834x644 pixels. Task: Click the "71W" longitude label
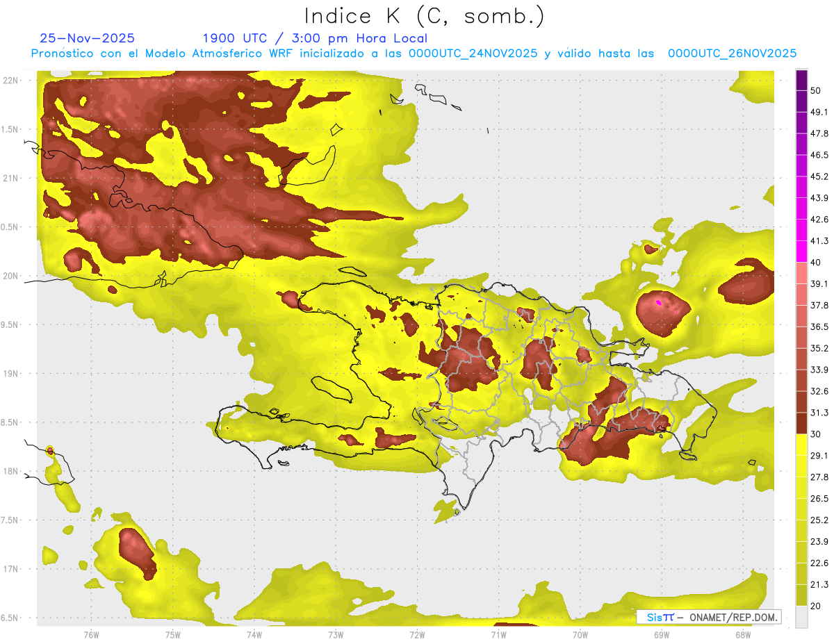click(x=498, y=634)
